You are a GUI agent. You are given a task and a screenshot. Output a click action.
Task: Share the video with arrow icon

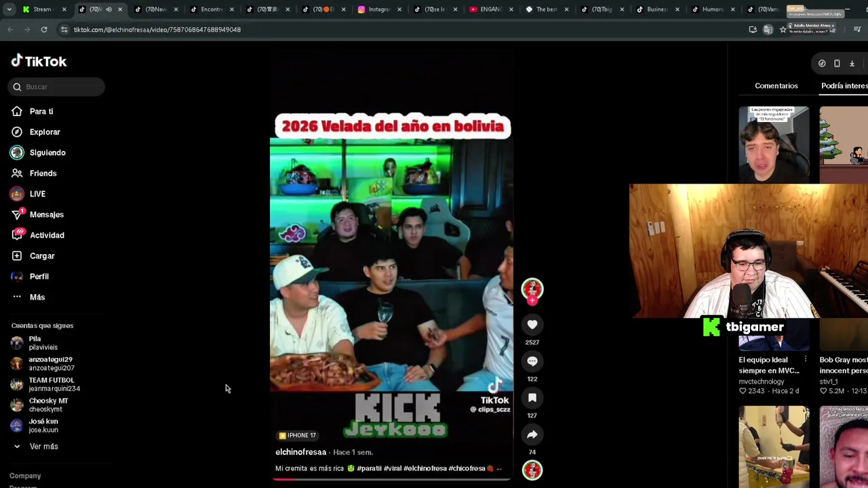pos(532,434)
